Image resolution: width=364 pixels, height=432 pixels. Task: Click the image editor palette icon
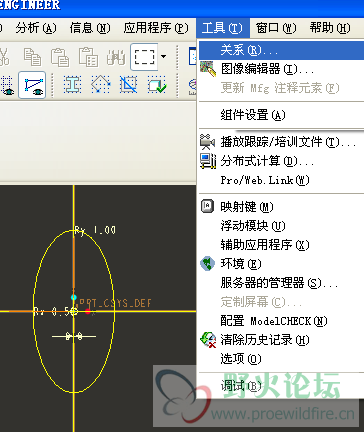coord(208,68)
